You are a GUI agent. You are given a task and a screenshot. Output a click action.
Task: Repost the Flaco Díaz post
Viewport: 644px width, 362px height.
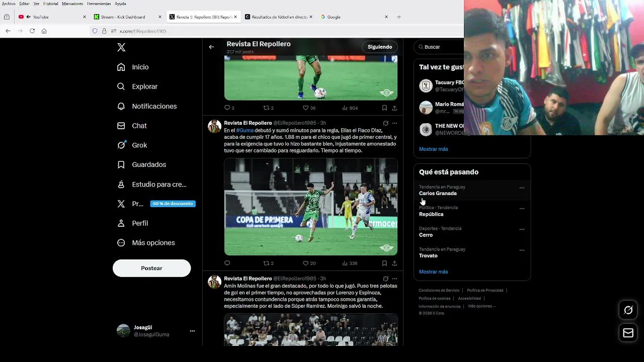pos(269,263)
